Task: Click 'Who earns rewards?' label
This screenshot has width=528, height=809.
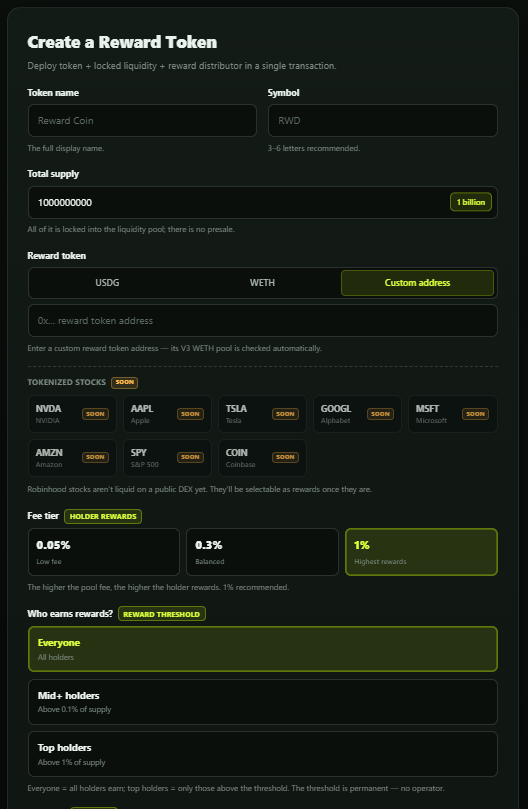Action: pos(70,613)
